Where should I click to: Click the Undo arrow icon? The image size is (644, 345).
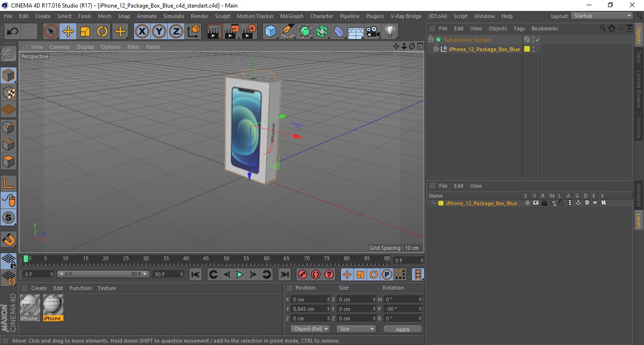click(x=13, y=32)
